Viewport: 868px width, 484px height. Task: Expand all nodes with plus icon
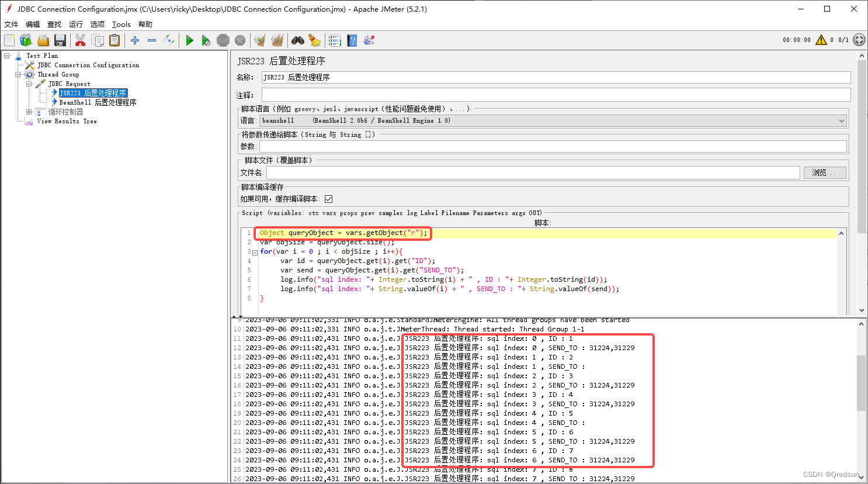point(135,40)
